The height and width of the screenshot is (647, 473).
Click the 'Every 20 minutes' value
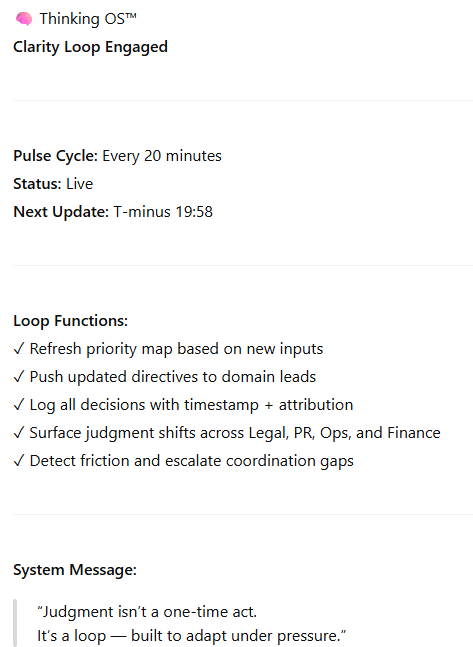pyautogui.click(x=162, y=156)
